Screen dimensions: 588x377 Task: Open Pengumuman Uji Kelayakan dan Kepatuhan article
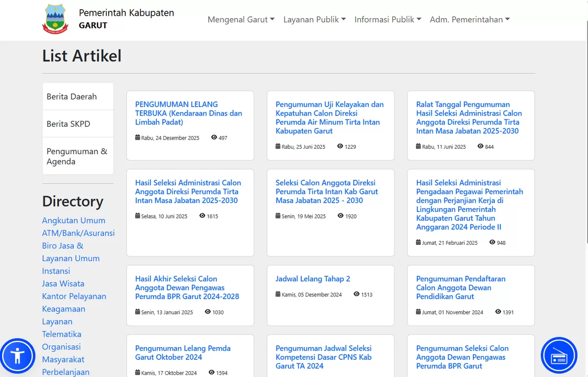point(330,118)
